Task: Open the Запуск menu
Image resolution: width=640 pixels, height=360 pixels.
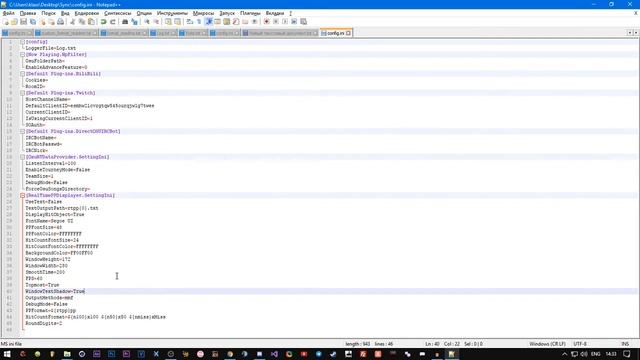Action: [x=227, y=13]
